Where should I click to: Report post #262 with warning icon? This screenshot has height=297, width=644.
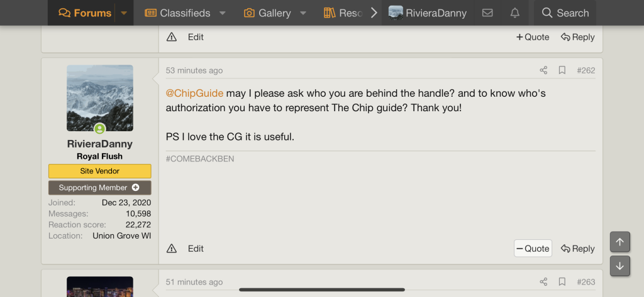click(172, 249)
